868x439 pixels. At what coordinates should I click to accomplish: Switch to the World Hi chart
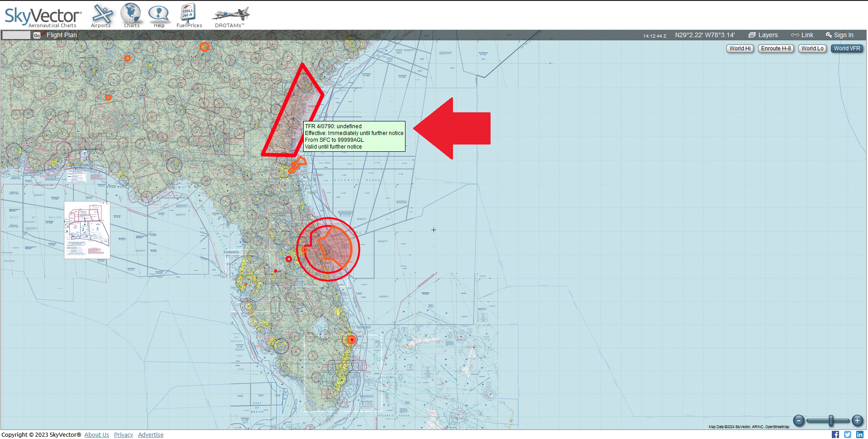[x=740, y=48]
